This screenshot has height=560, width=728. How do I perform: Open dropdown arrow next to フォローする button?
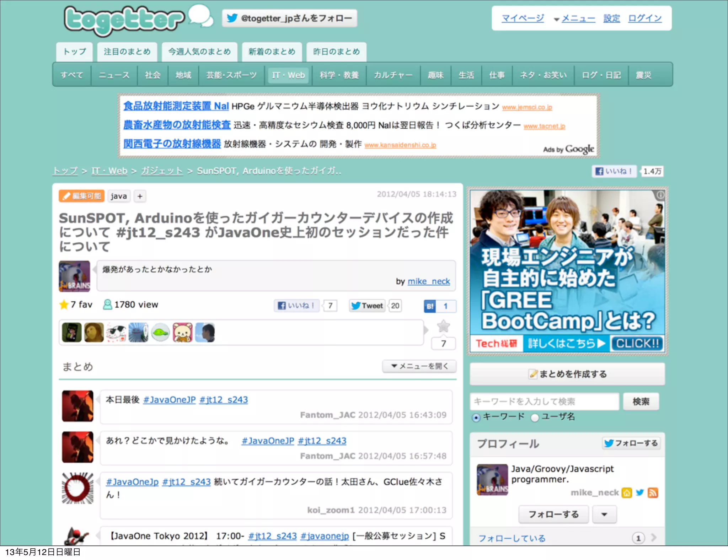[x=604, y=514]
